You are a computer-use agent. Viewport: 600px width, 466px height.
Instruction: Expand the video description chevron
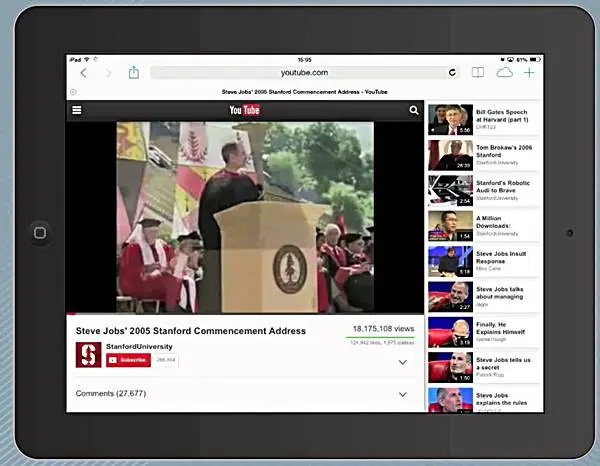pyautogui.click(x=403, y=362)
